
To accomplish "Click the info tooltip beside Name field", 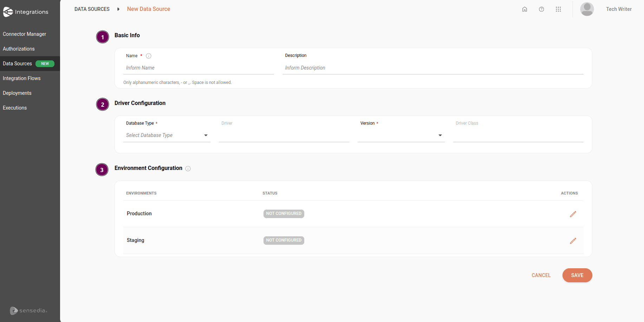I will click(148, 56).
